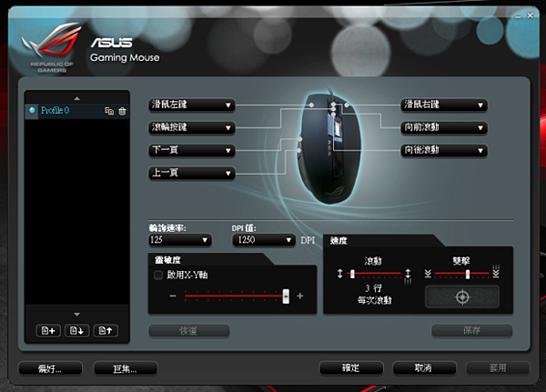546x392 pixels.
Task: Click the 靈敏度 sensitivity panel header
Action: (167, 260)
